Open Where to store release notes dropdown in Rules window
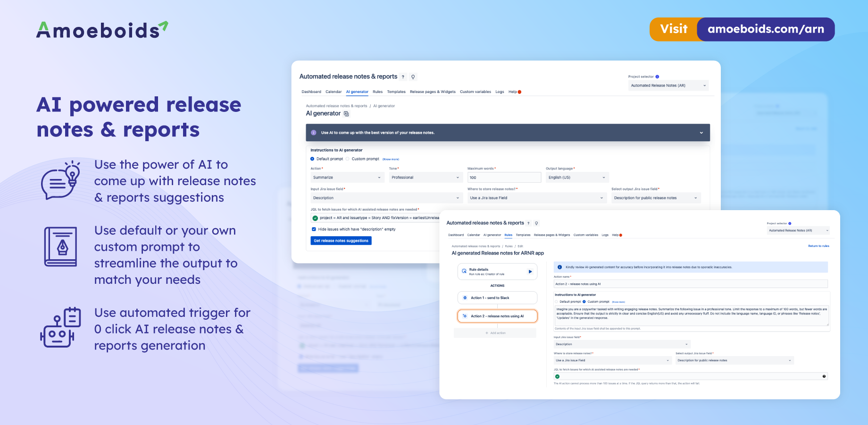This screenshot has width=868, height=425. point(612,360)
